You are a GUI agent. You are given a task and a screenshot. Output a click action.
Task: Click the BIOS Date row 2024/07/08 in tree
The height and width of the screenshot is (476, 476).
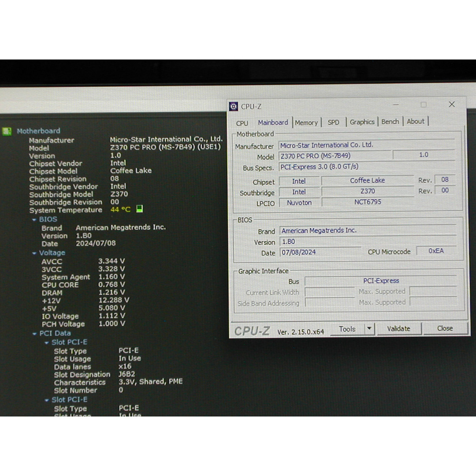[x=78, y=243]
